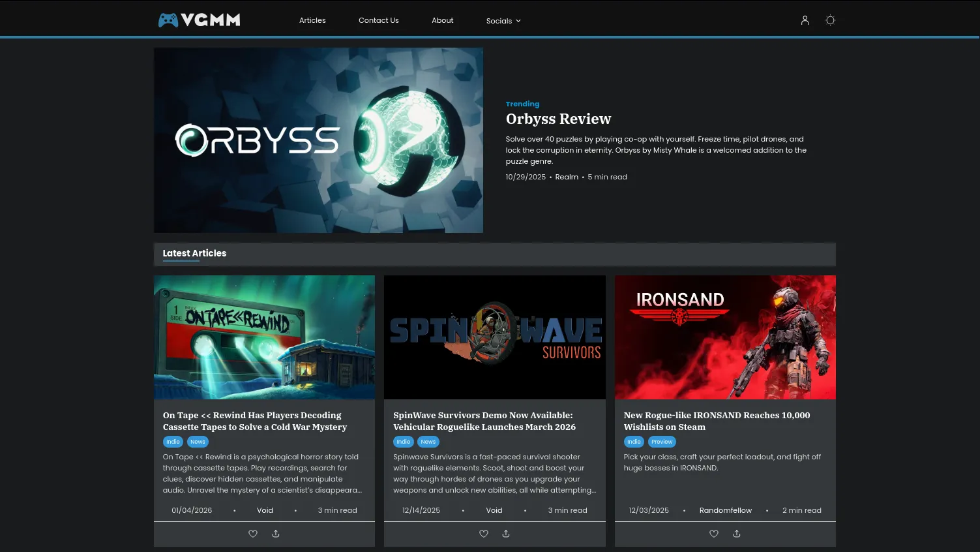Viewport: 980px width, 552px height.
Task: Click the Randomfellow author name
Action: point(726,510)
